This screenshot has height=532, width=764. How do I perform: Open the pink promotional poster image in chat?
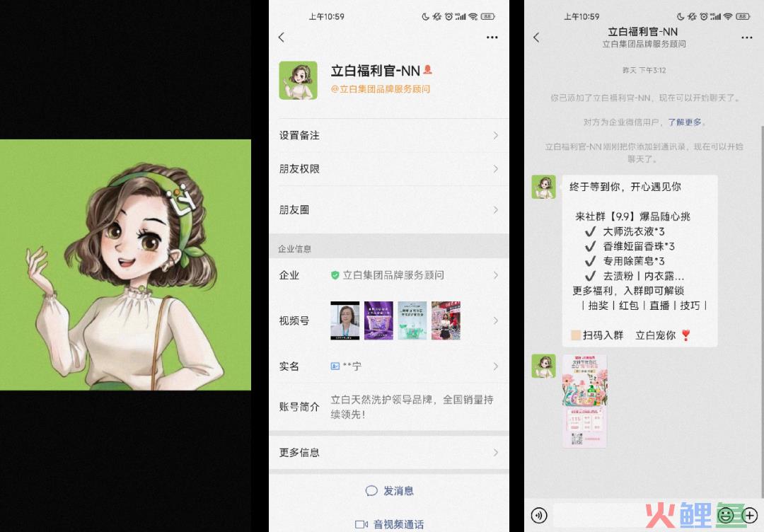coord(585,401)
